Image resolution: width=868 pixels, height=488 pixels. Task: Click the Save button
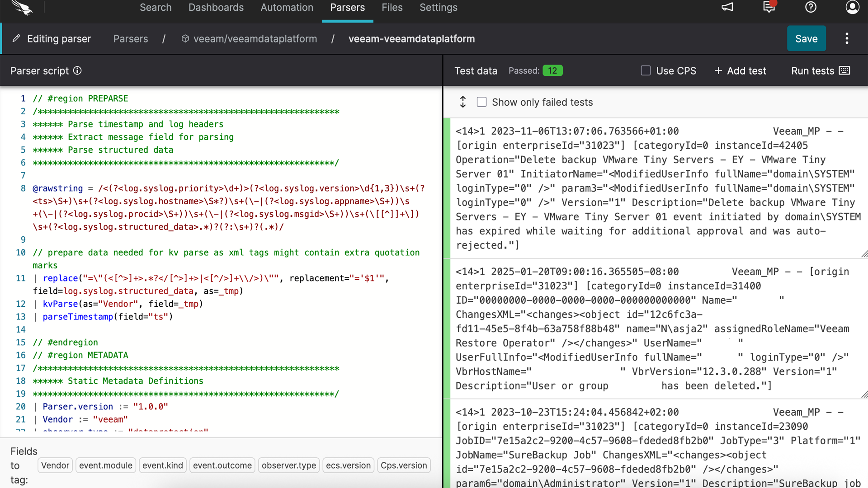coord(806,38)
